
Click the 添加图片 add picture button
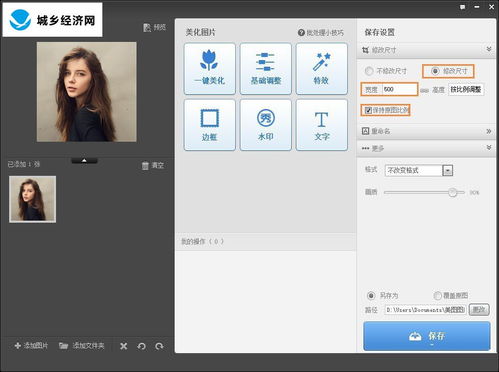pos(31,346)
